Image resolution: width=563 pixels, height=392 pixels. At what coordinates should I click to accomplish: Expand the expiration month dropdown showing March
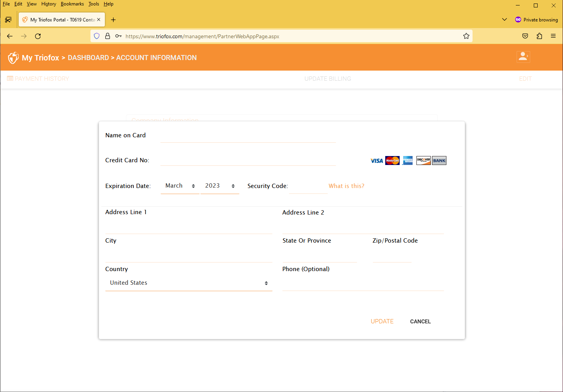point(180,186)
